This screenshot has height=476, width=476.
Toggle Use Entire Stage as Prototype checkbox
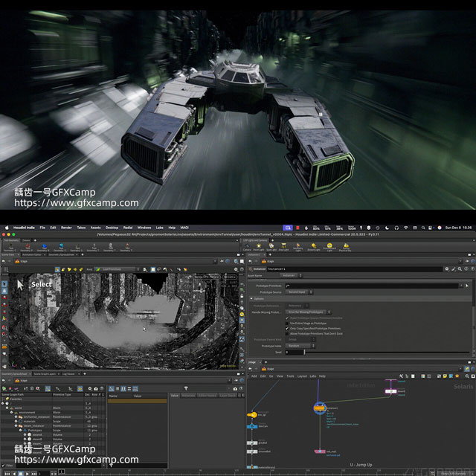(x=287, y=324)
